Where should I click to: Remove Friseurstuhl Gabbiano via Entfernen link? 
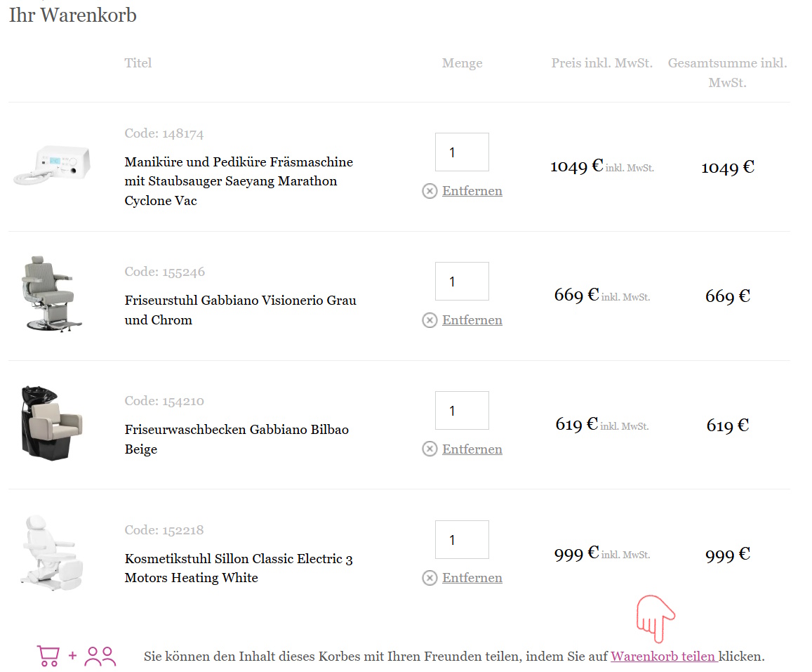click(x=472, y=320)
